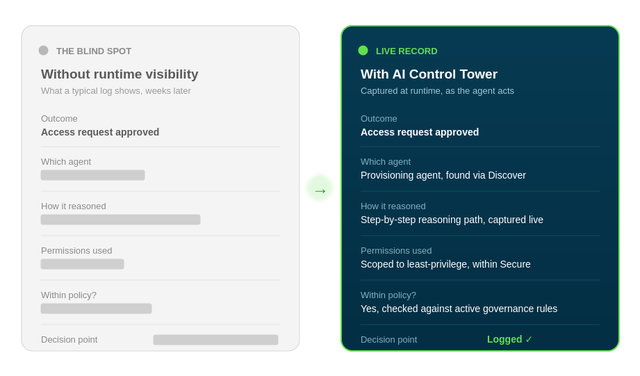Click 'Provisioning agent, found via Discover'

443,175
